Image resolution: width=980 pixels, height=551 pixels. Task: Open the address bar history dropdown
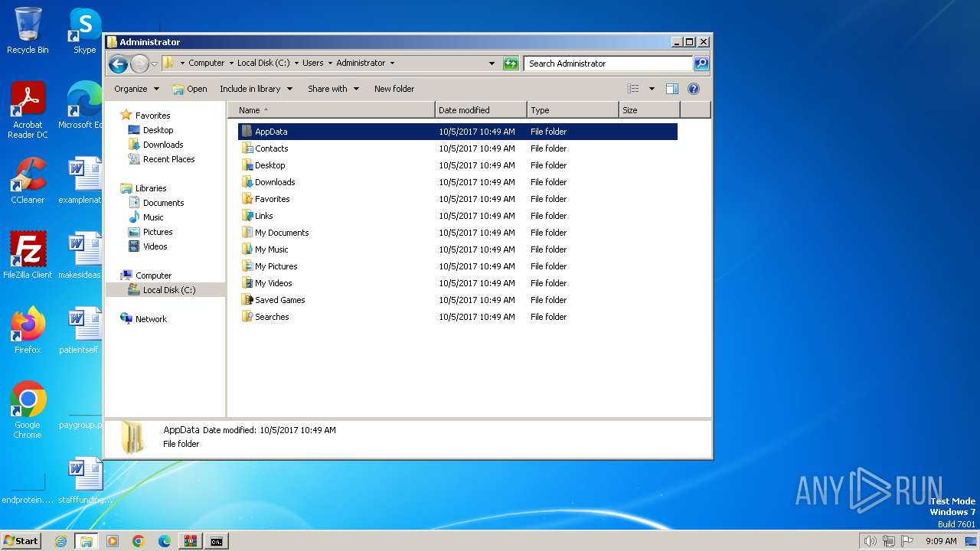coord(492,64)
